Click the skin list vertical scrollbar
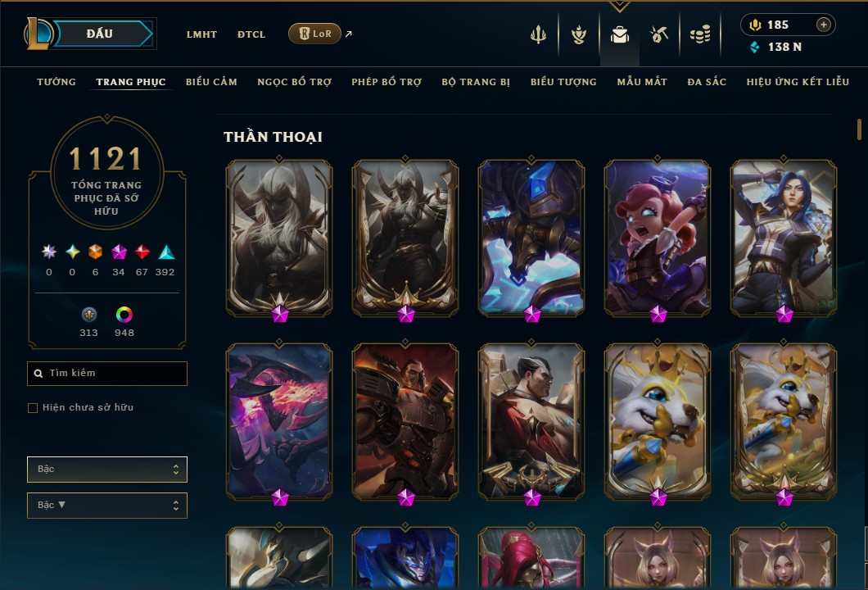 [x=859, y=129]
